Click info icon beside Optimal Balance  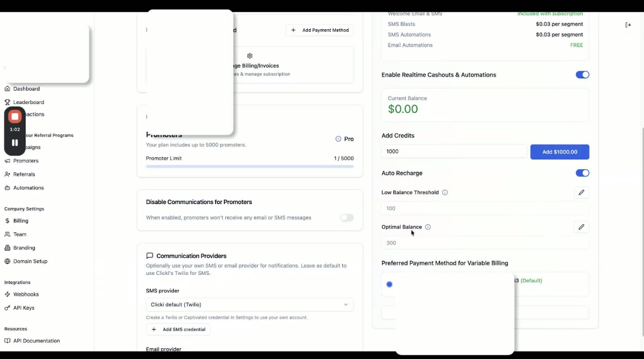click(x=428, y=227)
